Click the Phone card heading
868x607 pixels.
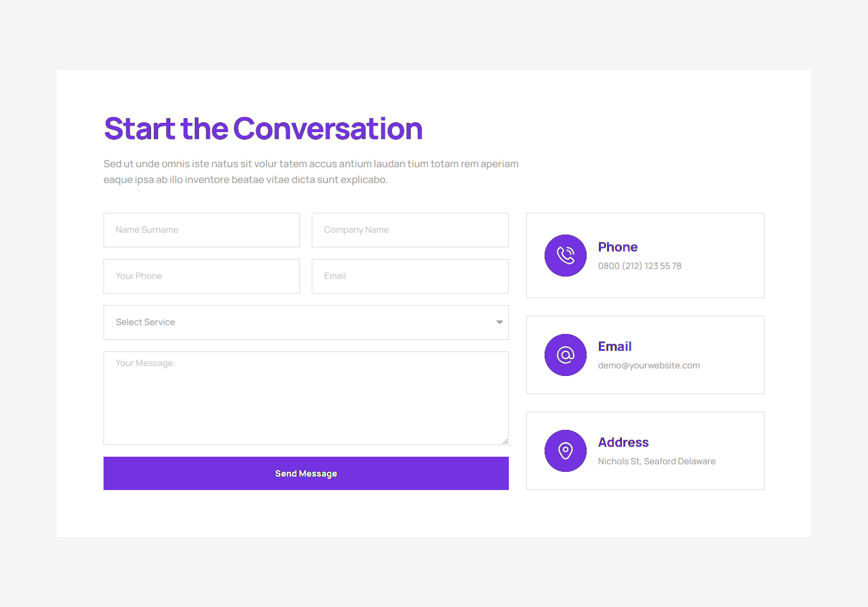tap(618, 247)
